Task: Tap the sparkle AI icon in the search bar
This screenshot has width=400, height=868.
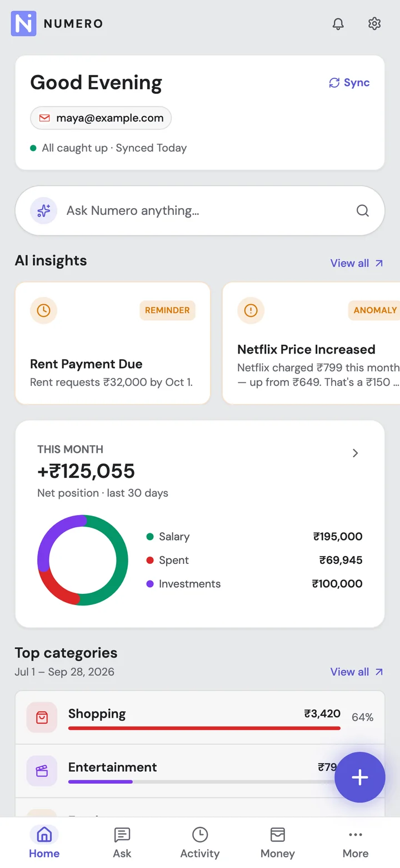Action: pos(44,211)
